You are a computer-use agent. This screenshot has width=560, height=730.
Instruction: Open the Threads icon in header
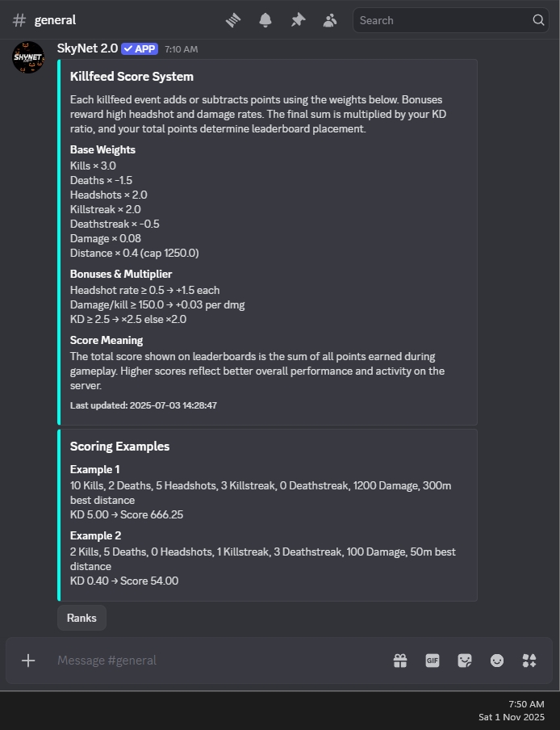click(x=233, y=20)
